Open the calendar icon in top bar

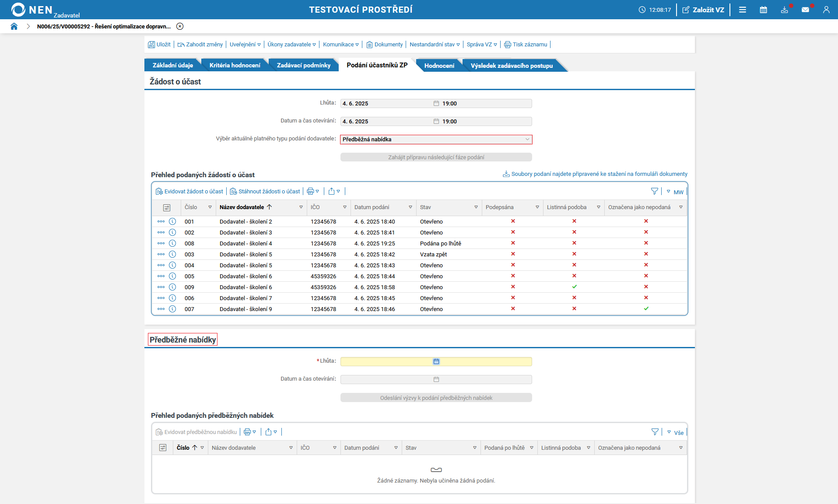click(x=763, y=10)
